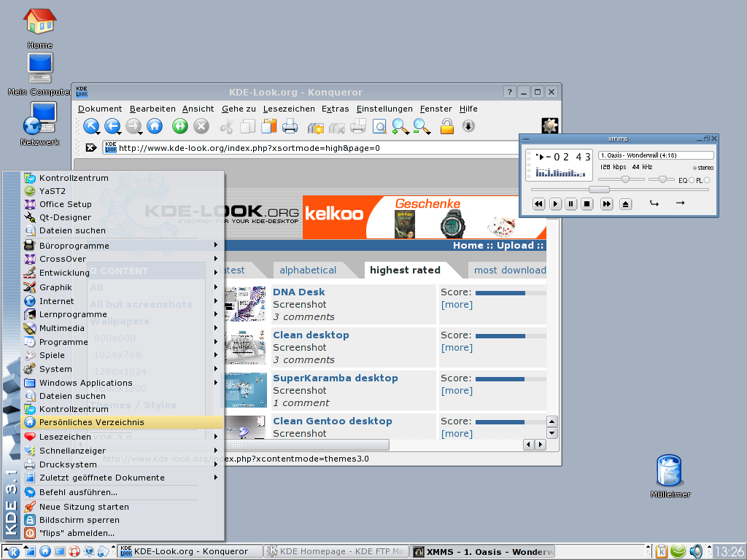The width and height of the screenshot is (747, 560).
Task: Open the Mülleimer trash desktop icon
Action: tap(670, 475)
